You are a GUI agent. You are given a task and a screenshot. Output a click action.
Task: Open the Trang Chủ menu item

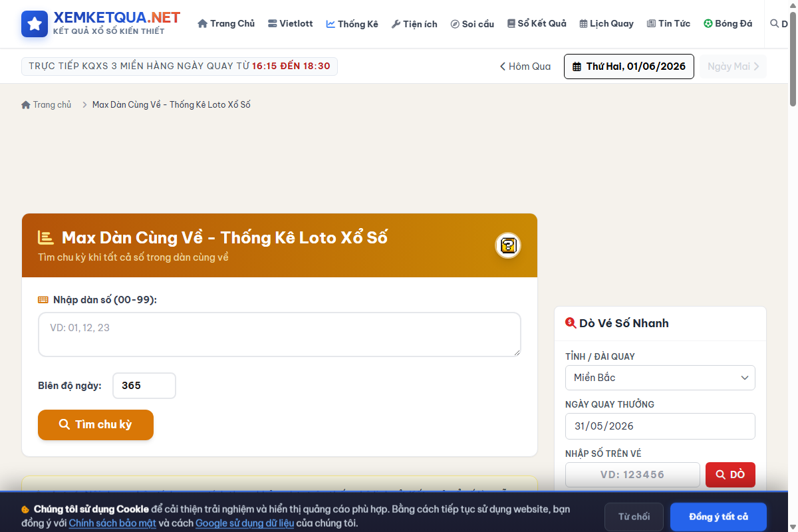[226, 23]
